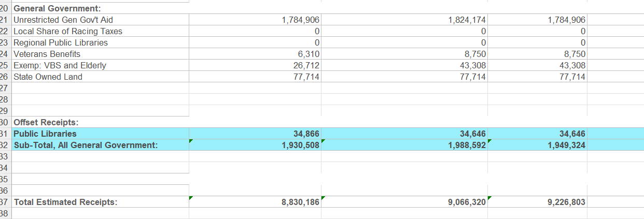Click the sub-total cell showing 1,949,324
The width and height of the screenshot is (644, 219).
[x=566, y=145]
